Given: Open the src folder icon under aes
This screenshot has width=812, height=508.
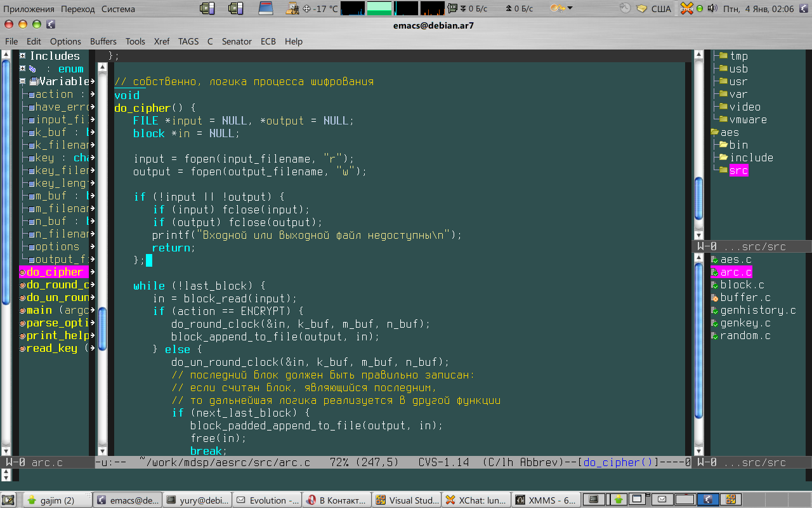Looking at the screenshot, I should tap(723, 170).
